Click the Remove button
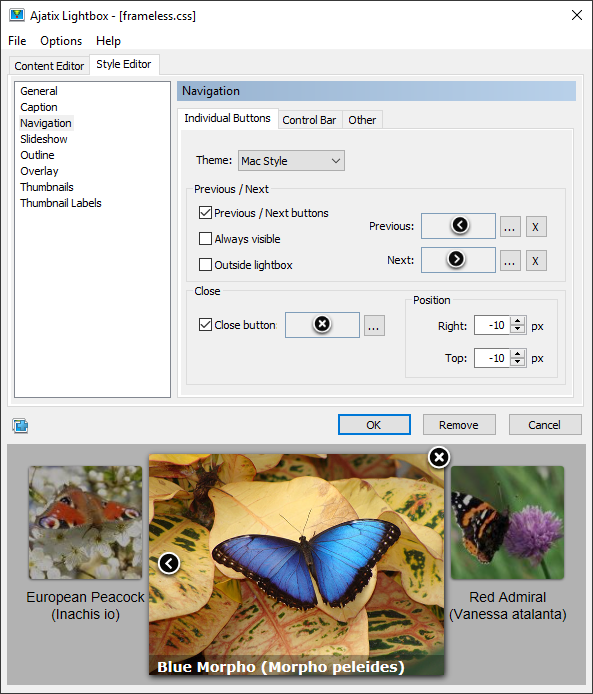 click(459, 425)
